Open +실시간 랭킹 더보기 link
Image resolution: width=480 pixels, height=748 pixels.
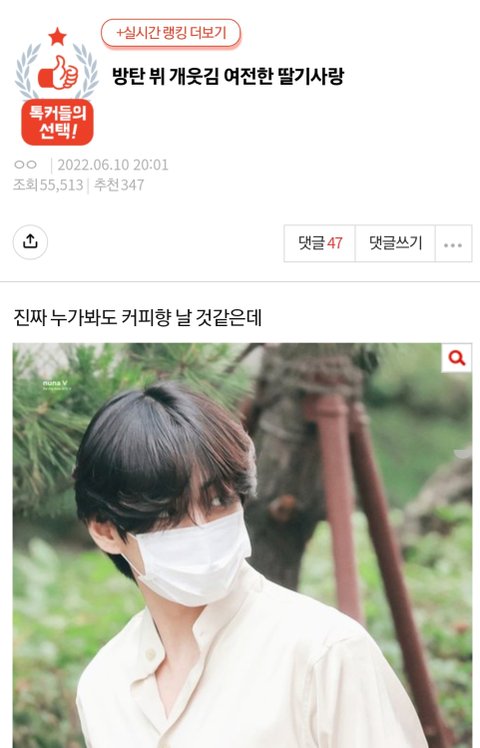pos(171,33)
